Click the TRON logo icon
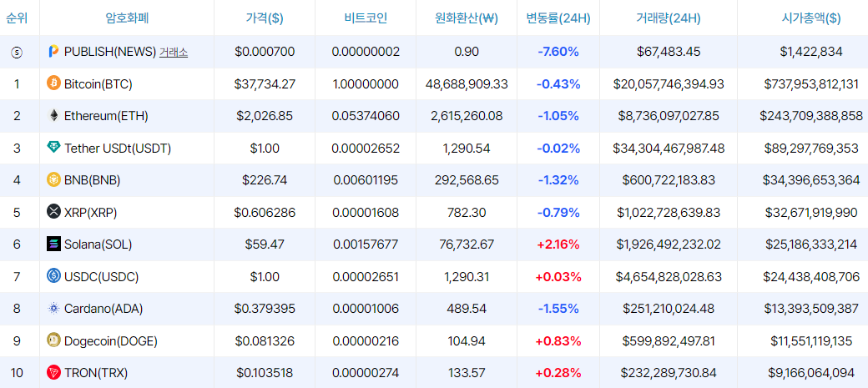The image size is (868, 388). (53, 372)
